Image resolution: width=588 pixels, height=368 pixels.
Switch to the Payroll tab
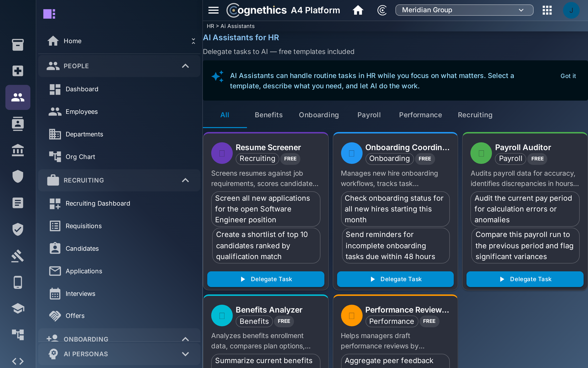tap(369, 115)
